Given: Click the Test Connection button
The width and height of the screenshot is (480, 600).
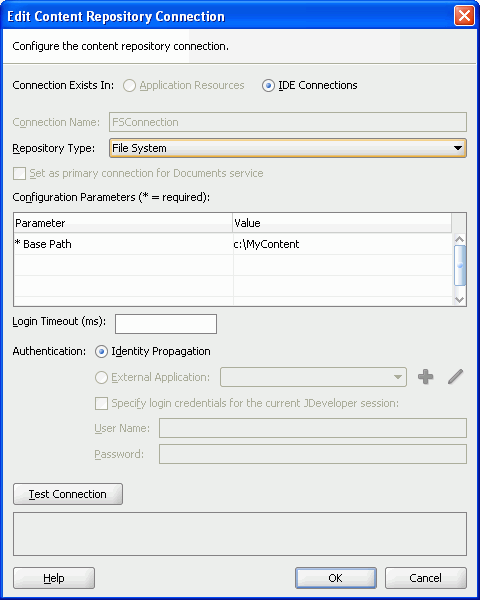Looking at the screenshot, I should coord(68,494).
